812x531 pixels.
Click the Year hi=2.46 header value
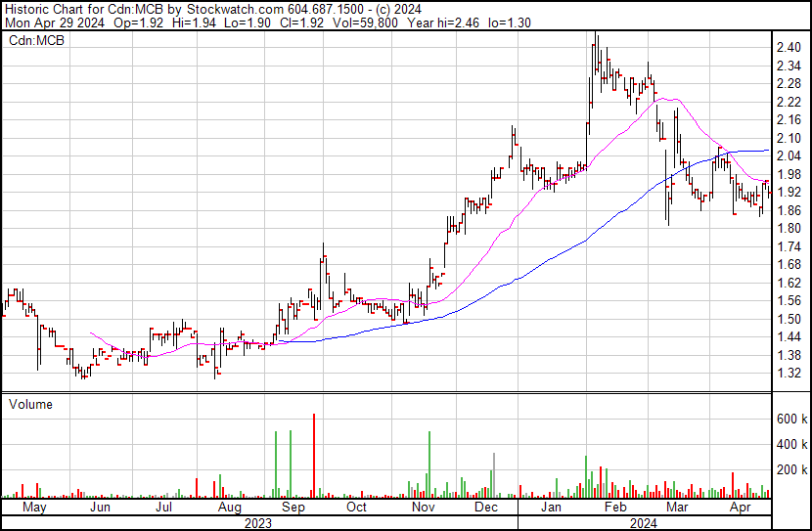443,22
